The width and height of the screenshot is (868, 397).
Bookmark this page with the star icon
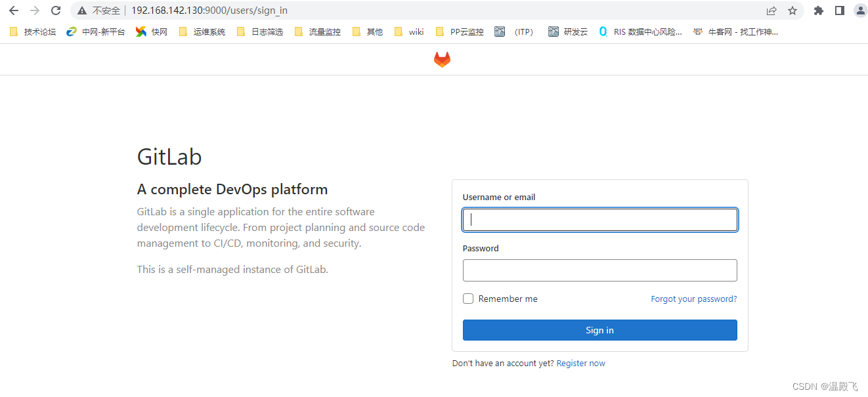pyautogui.click(x=792, y=10)
